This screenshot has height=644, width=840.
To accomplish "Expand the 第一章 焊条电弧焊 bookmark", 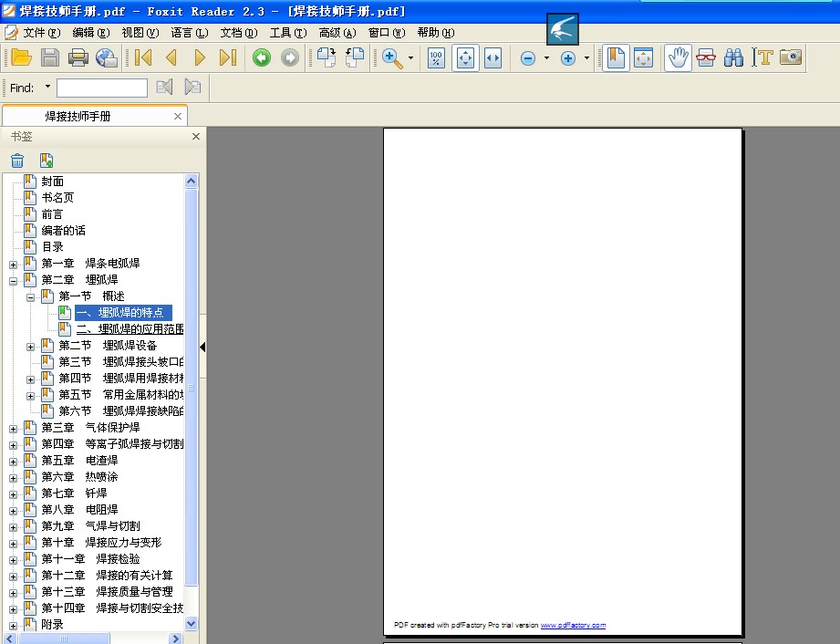I will (x=14, y=265).
